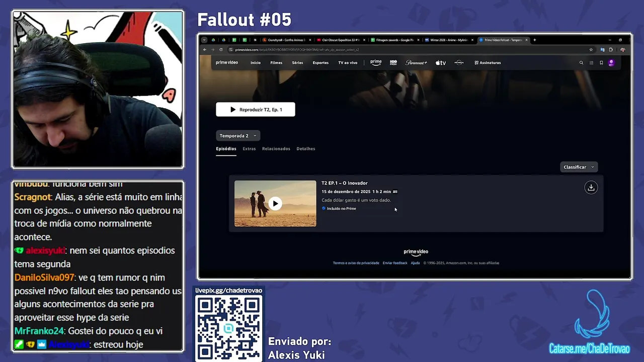Select the HBO Max channel logo
The width and height of the screenshot is (644, 362).
click(393, 63)
